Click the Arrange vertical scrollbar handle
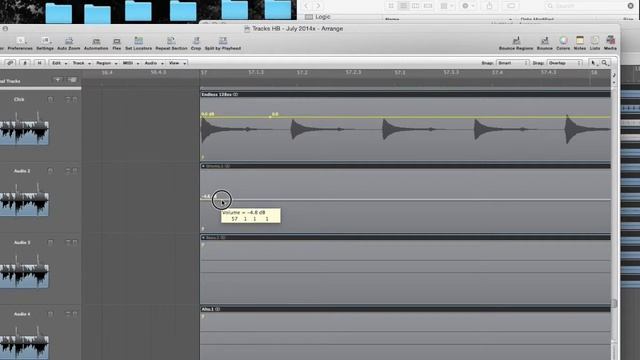 tap(614, 303)
